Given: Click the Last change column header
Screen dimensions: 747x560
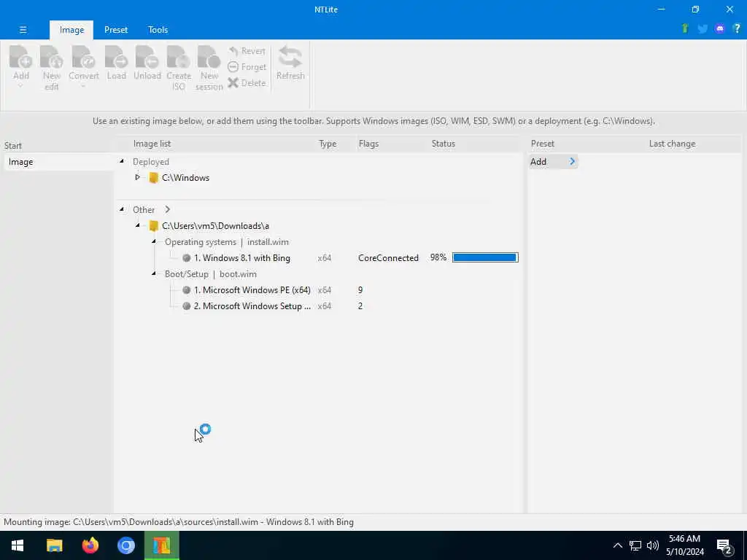Looking at the screenshot, I should point(672,144).
